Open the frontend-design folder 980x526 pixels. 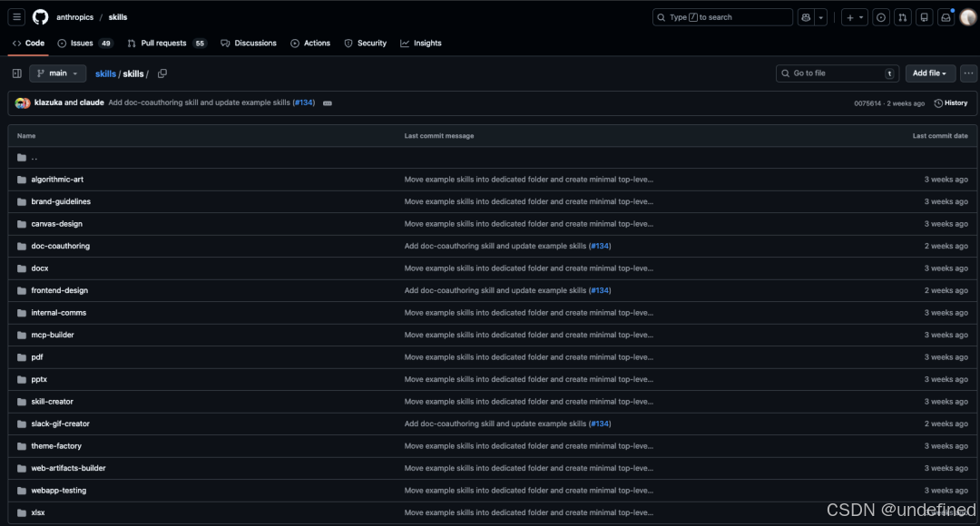pos(59,290)
